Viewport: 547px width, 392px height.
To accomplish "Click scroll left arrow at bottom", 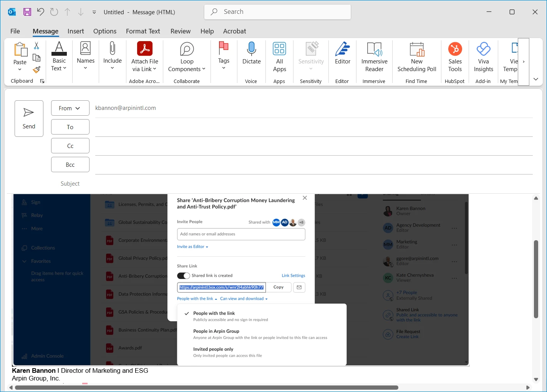I will 11,387.
